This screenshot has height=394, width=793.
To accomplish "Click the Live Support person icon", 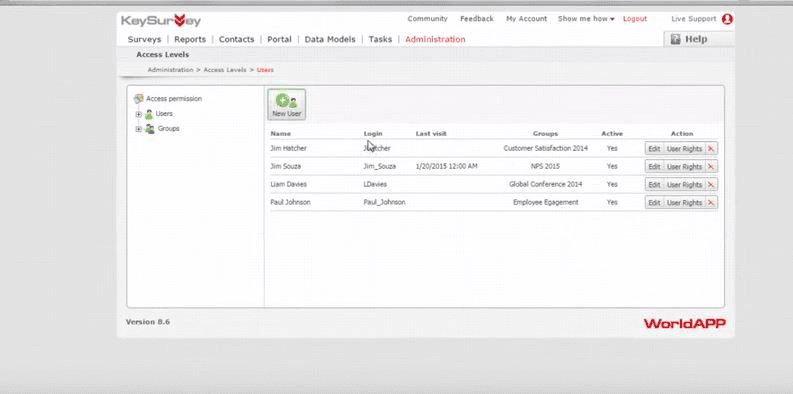I will 727,19.
